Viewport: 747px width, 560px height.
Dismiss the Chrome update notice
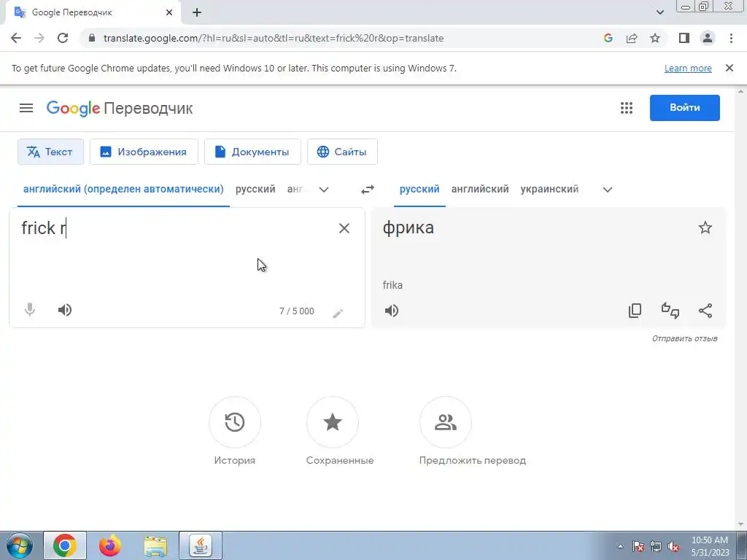(x=729, y=68)
